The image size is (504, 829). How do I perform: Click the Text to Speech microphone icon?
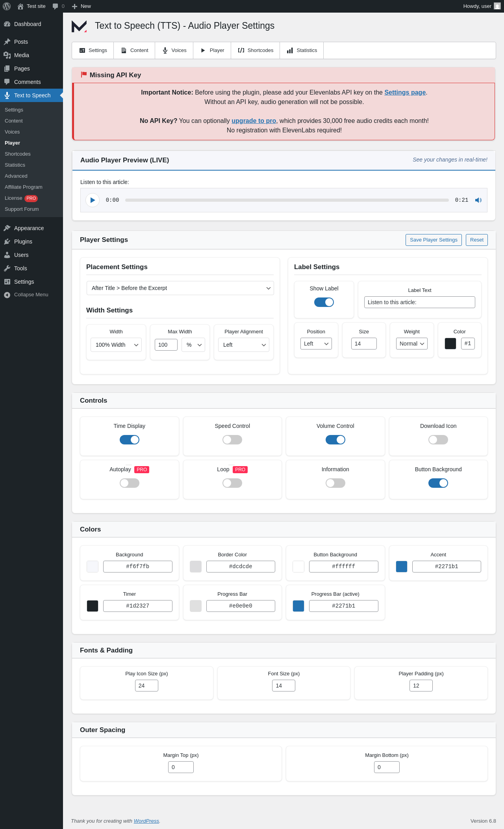[x=7, y=95]
